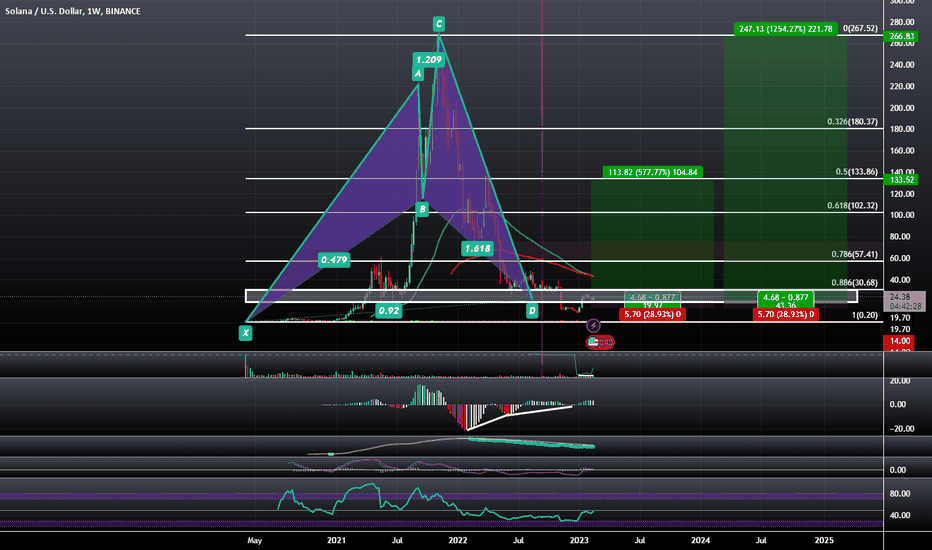Click the red 14.00 price axis tag
932x550 pixels.
[900, 341]
